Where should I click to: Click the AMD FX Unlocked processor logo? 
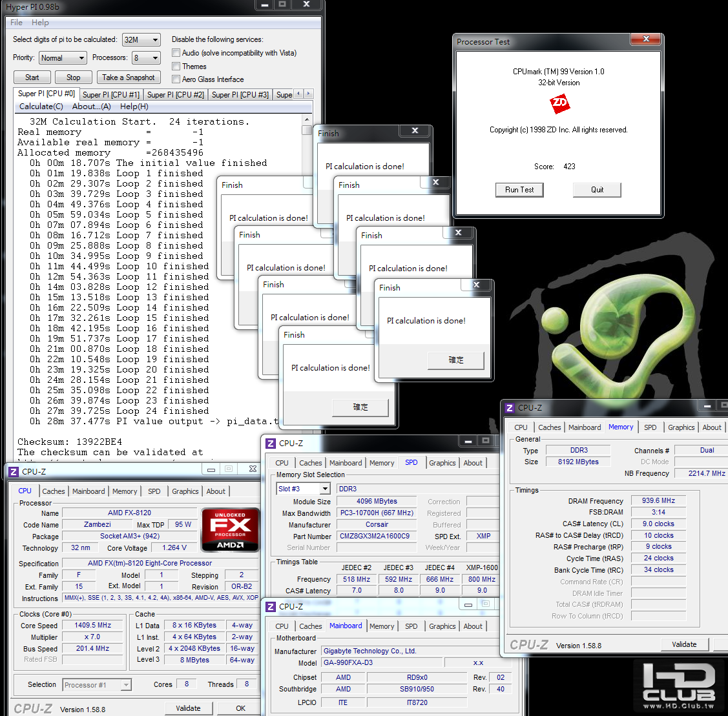click(230, 529)
